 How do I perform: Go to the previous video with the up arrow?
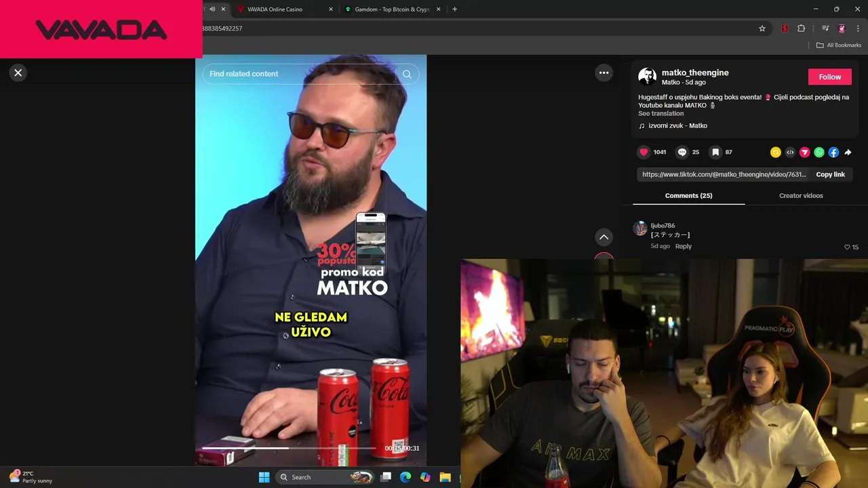point(604,237)
